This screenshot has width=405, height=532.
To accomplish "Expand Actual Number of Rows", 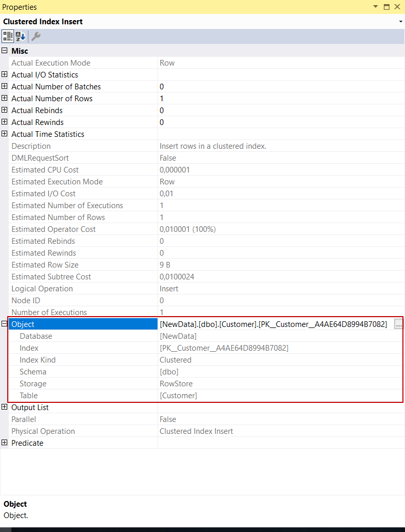I will [5, 98].
